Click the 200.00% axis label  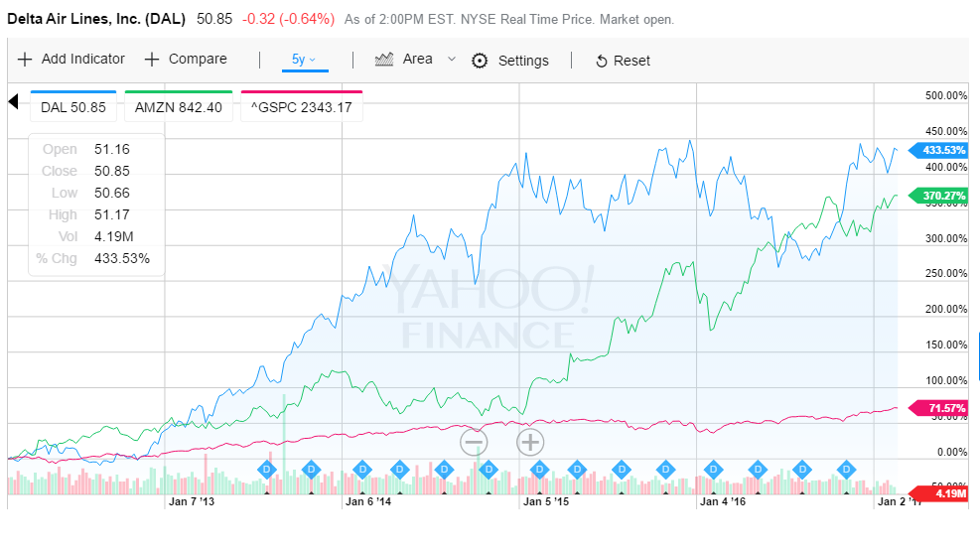coord(945,310)
